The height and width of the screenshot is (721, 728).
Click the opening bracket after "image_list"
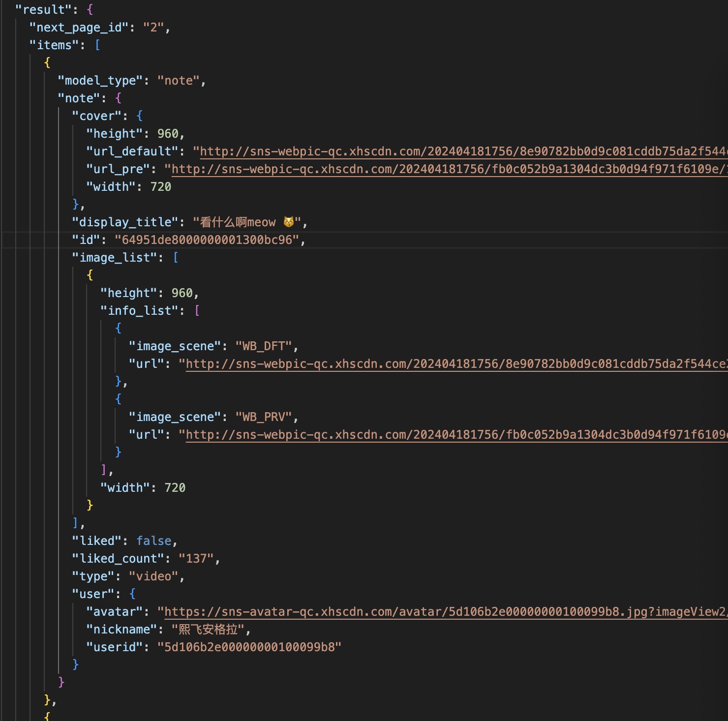coord(176,258)
